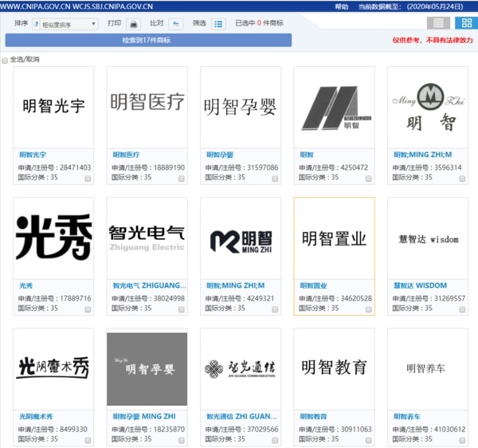Open the 慧智达 WISDOM trademark link
Viewport: 478px width, 448px height.
click(x=420, y=285)
